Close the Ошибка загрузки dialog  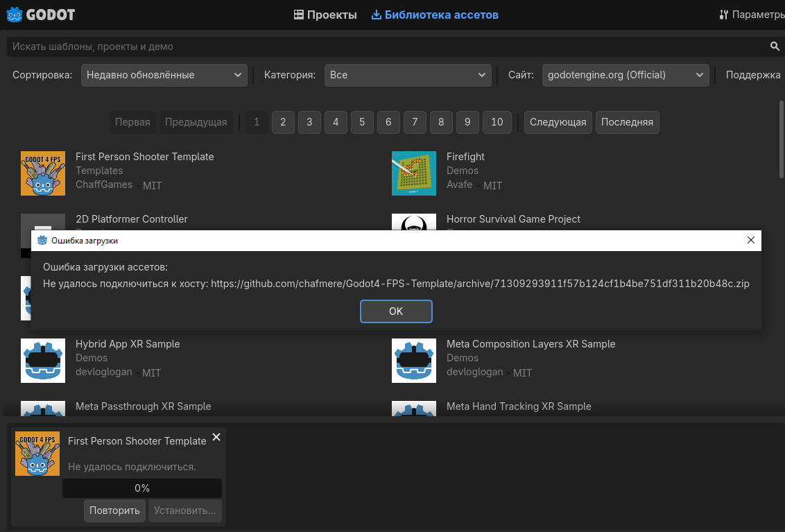click(750, 241)
